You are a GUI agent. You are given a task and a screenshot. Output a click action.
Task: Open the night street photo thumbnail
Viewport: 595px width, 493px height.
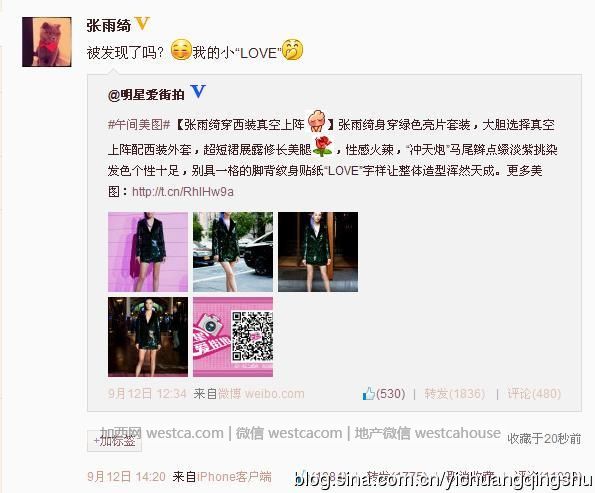pyautogui.click(x=148, y=337)
